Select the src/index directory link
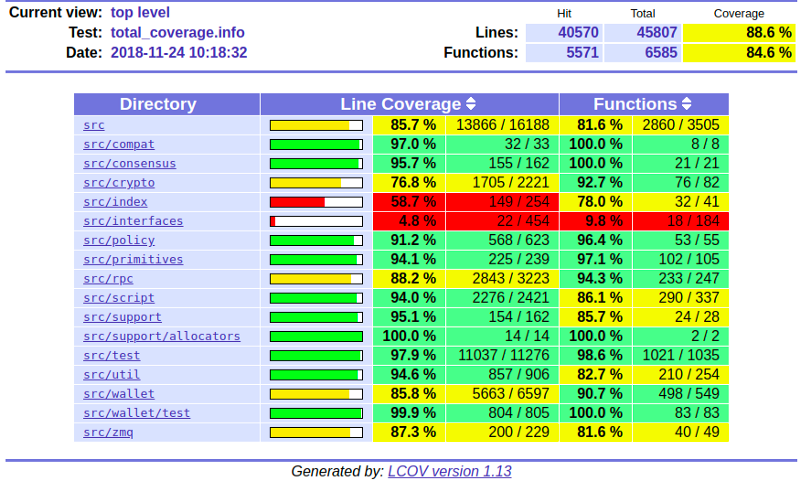This screenshot has width=800, height=480. (115, 202)
